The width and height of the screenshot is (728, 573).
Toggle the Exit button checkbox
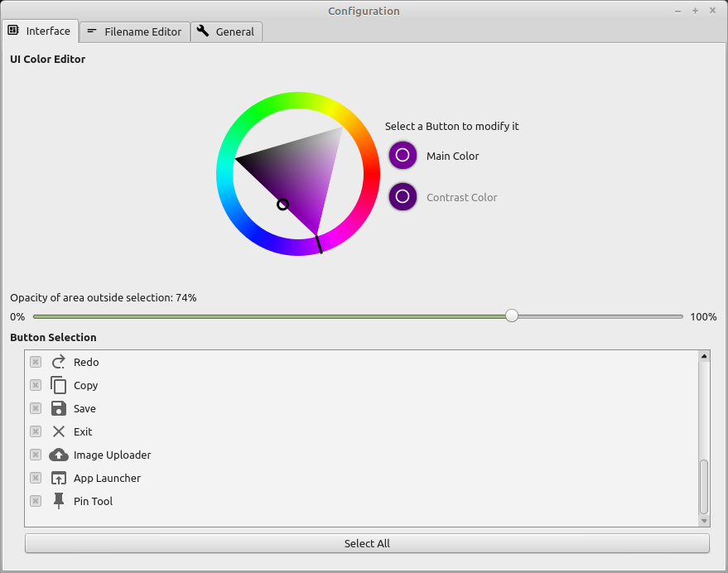click(x=36, y=431)
